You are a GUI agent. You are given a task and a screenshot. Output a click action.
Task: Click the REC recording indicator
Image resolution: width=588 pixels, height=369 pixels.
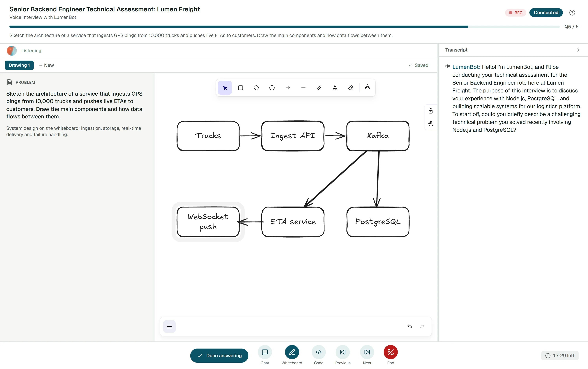pos(515,13)
